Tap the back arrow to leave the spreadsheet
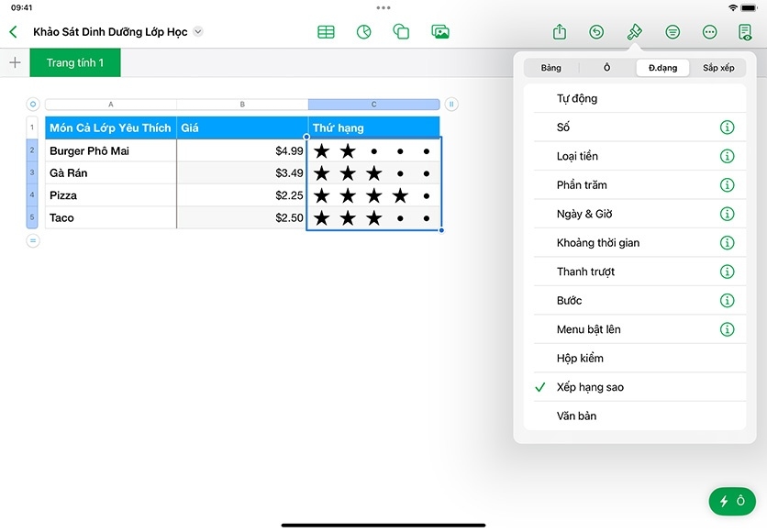The image size is (767, 532). click(x=13, y=32)
